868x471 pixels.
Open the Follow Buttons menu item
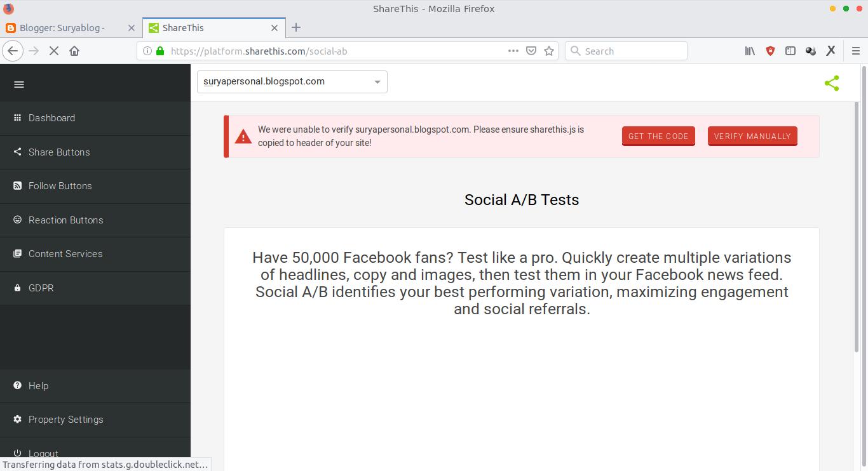[x=95, y=186]
